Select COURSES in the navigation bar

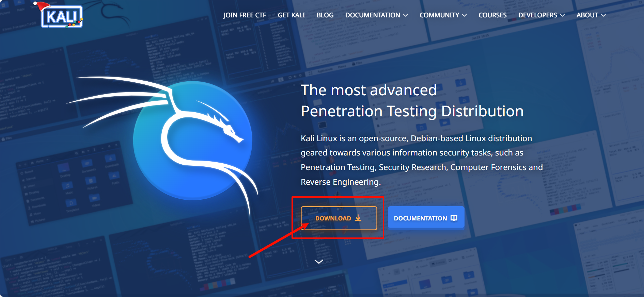(x=492, y=15)
